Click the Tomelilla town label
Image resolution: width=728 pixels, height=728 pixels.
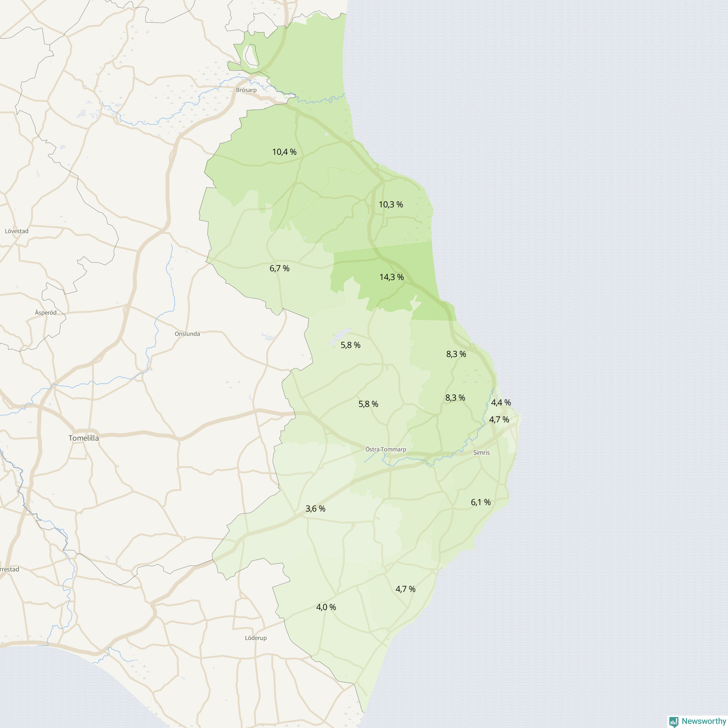[84, 438]
